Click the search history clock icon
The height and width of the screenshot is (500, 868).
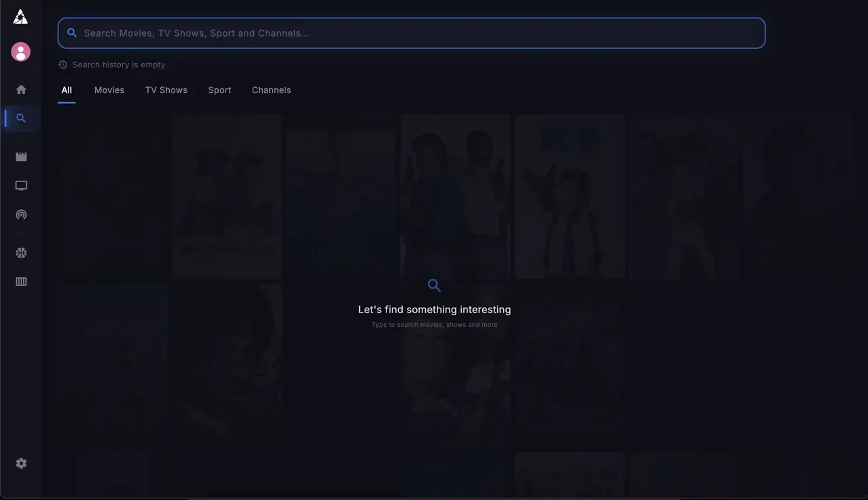(63, 65)
